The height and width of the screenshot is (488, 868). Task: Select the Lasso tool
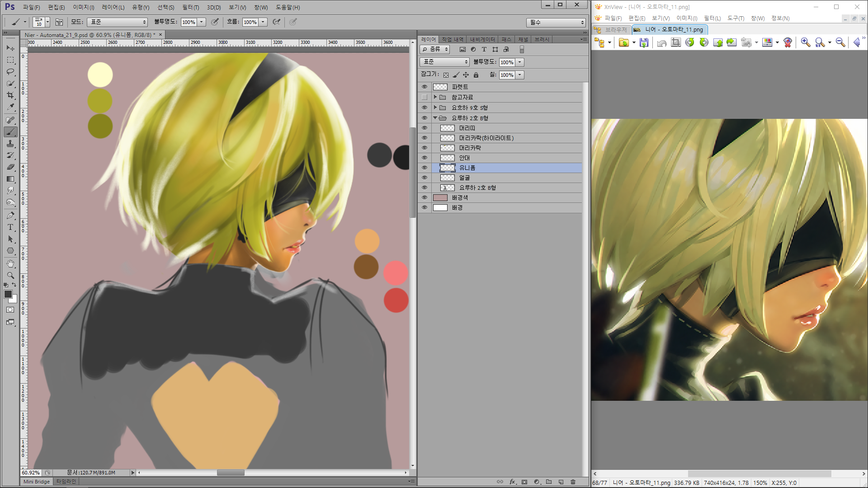[x=10, y=72]
